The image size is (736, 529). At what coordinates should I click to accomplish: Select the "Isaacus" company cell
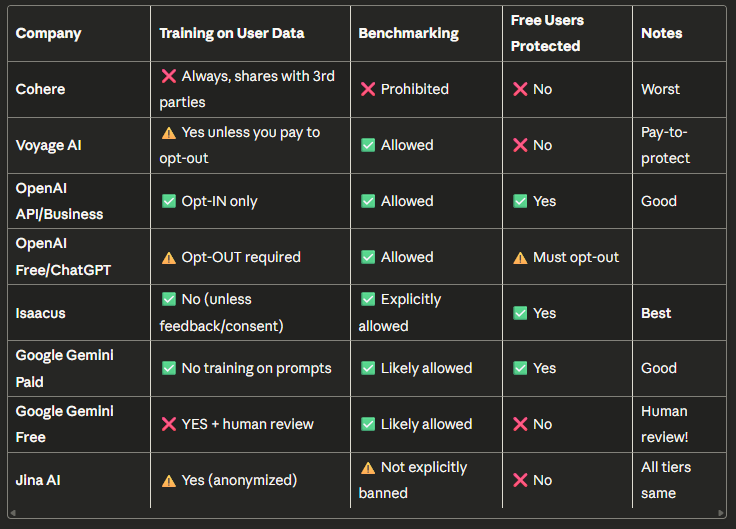click(40, 313)
